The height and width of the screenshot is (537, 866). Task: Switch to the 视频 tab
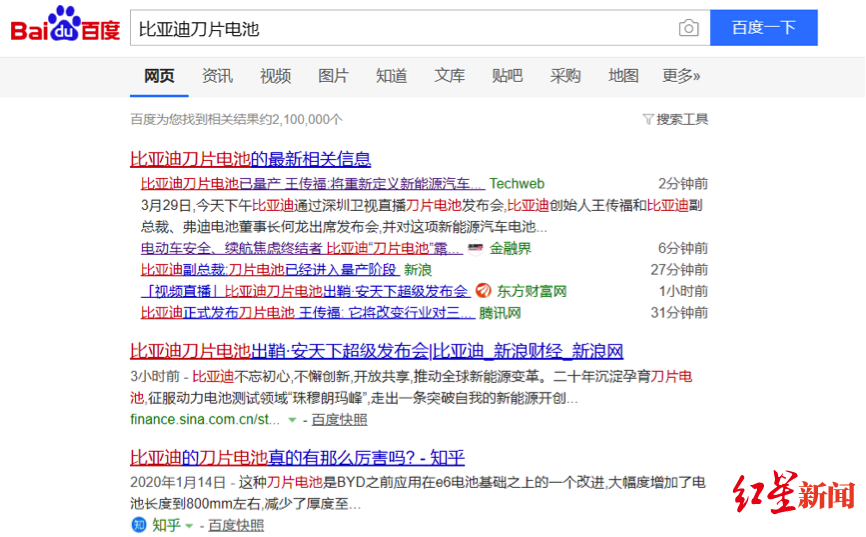tap(275, 76)
